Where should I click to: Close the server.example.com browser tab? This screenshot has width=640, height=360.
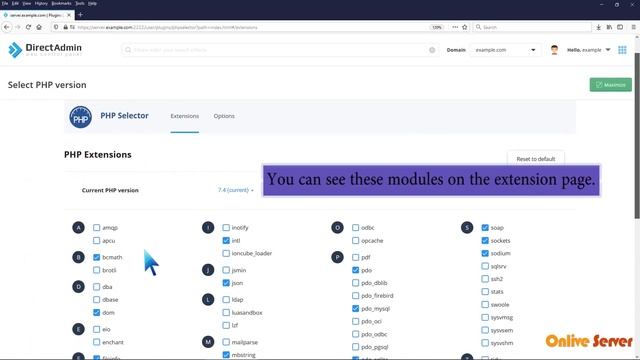(x=69, y=15)
